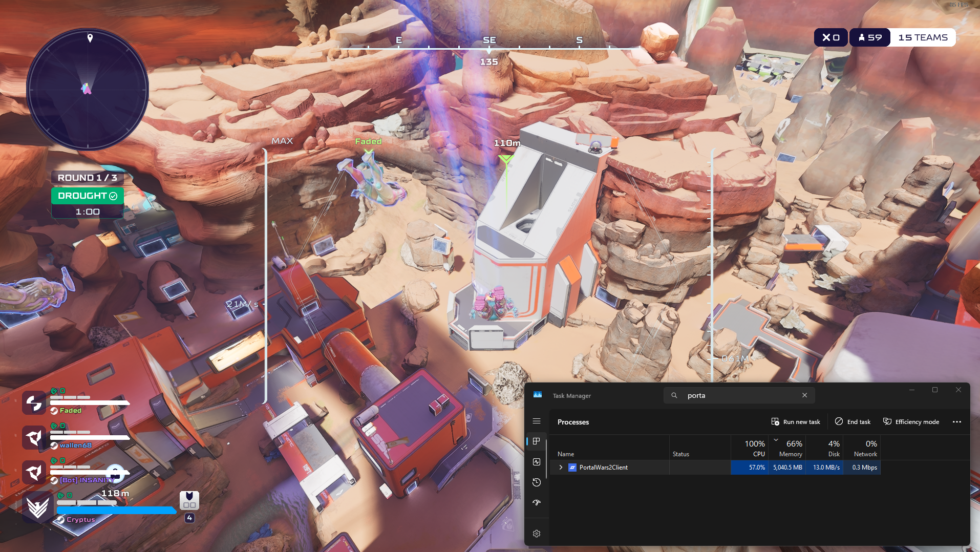Expand the PortalWars2Client process row

point(561,468)
